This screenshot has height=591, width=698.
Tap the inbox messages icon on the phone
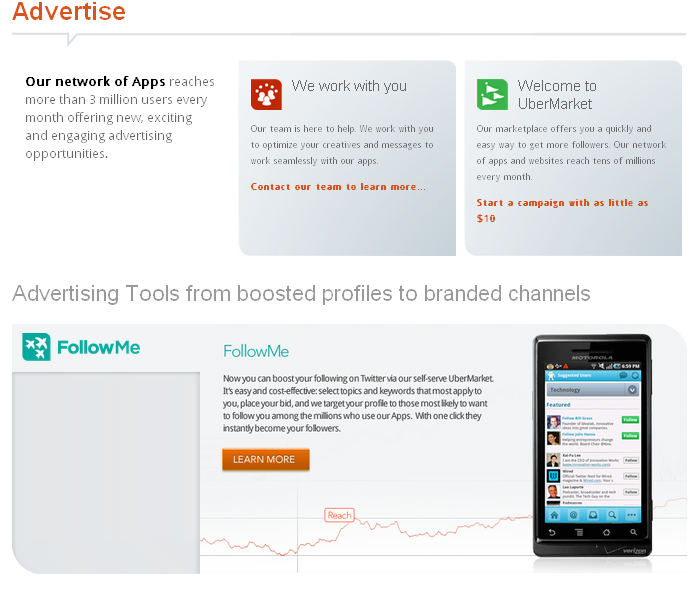(x=592, y=515)
